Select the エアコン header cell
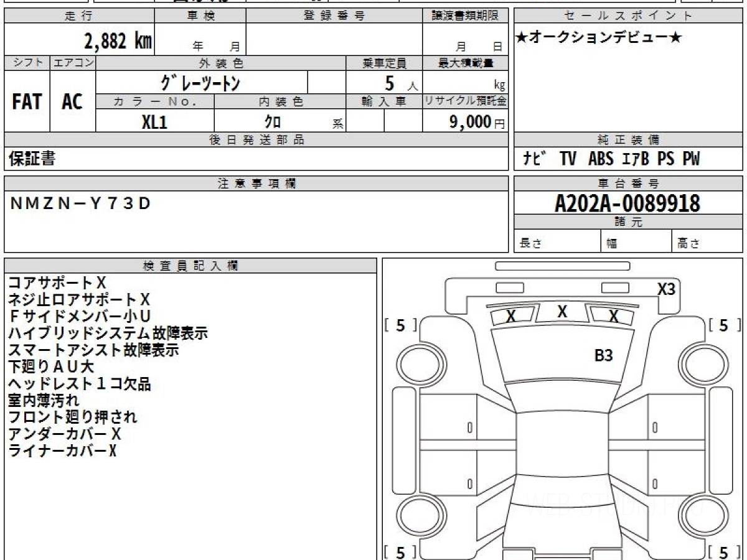The width and height of the screenshot is (747, 560). click(73, 63)
